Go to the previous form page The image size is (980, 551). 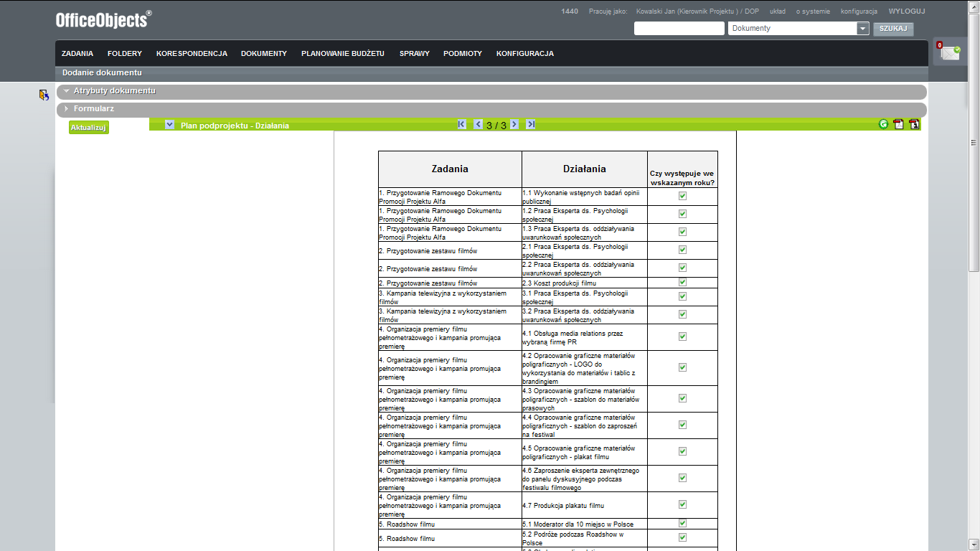tap(479, 124)
